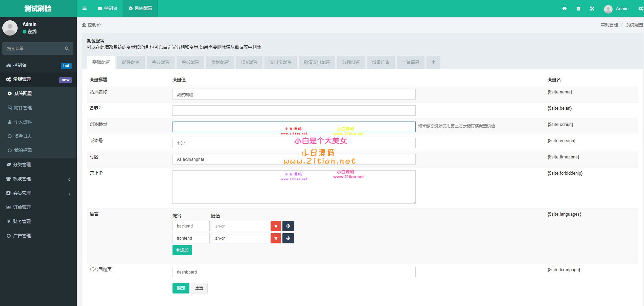Screen dimensions: 644x306
Task: Click the home icon in top bar
Action: pyautogui.click(x=564, y=8)
